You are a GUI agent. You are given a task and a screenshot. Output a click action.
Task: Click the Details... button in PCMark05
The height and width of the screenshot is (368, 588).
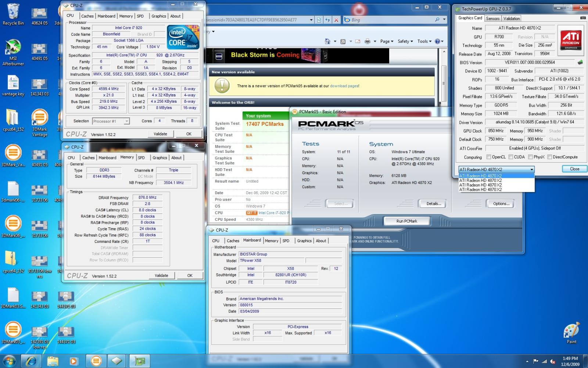pos(434,204)
